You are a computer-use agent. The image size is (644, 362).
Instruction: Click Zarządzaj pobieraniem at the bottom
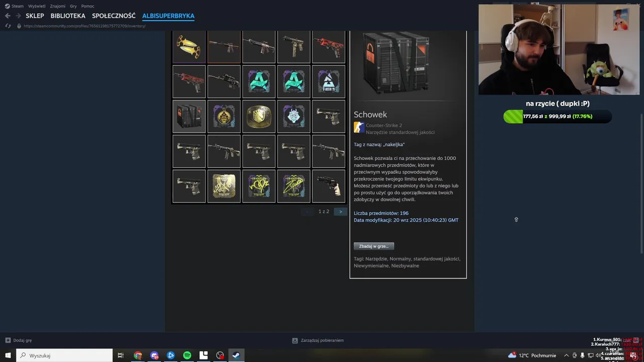(322, 340)
